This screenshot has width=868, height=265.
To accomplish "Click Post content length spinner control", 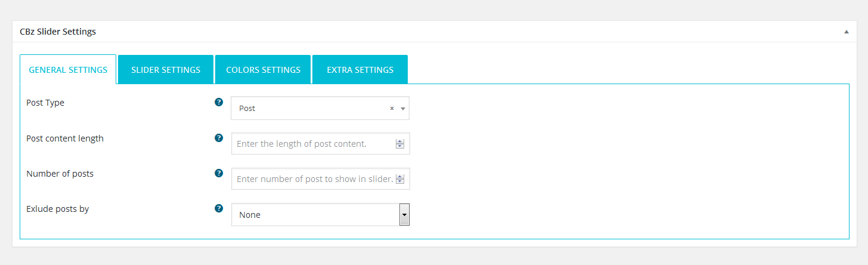I will point(400,144).
